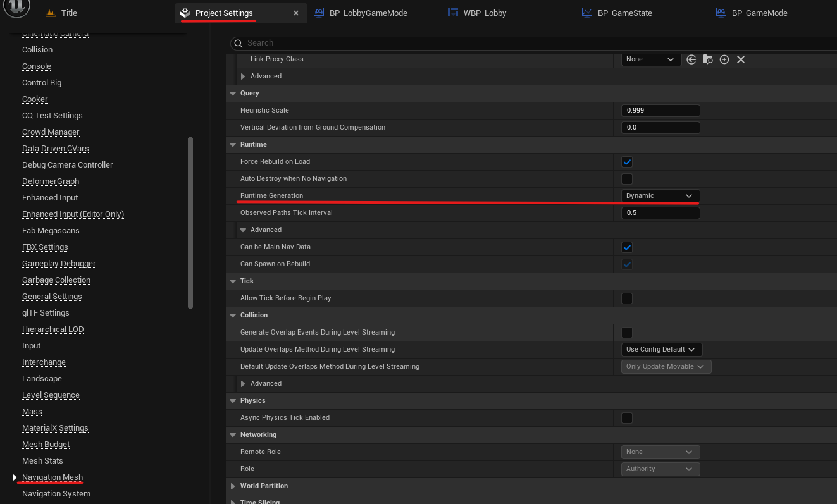The width and height of the screenshot is (837, 504).
Task: Toggle Can be Main Nav Data checkbox
Action: click(627, 247)
